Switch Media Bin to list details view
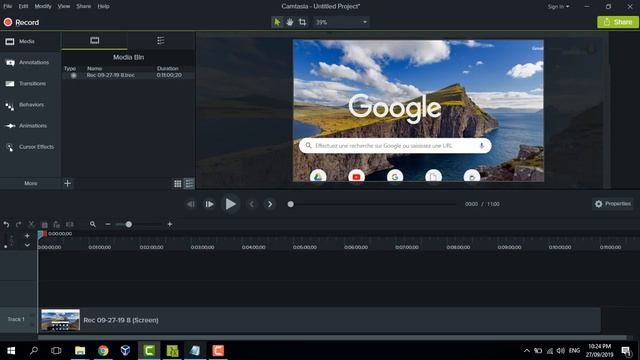Image resolution: width=640 pixels, height=360 pixels. click(189, 184)
